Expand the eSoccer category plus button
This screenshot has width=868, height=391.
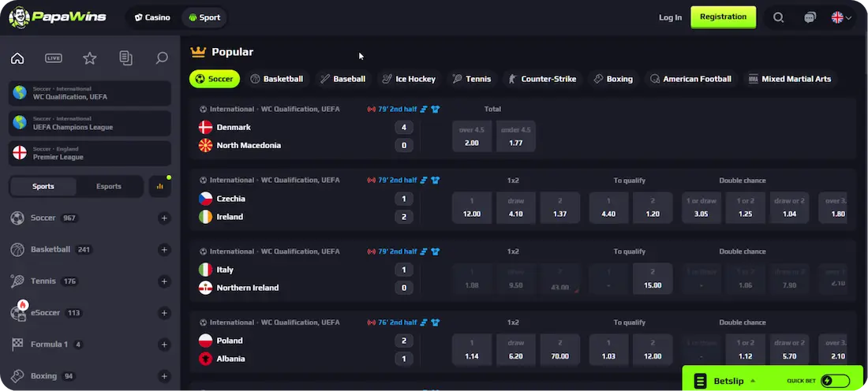tap(164, 313)
